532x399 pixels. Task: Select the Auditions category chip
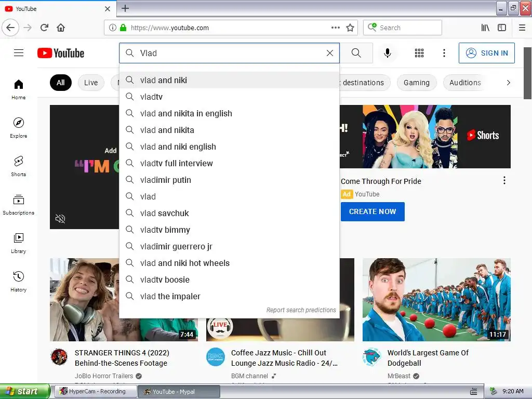click(x=465, y=83)
